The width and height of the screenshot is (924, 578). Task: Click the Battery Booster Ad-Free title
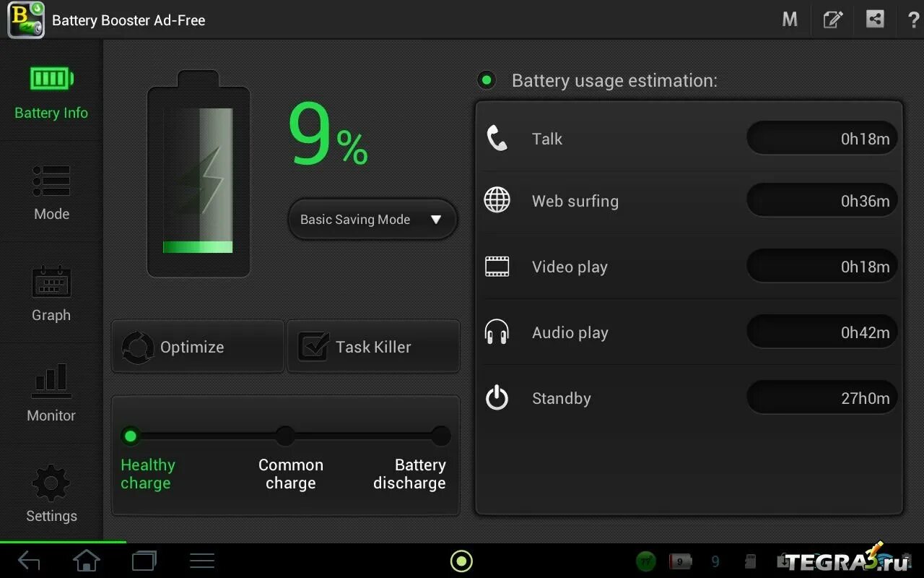pyautogui.click(x=128, y=20)
